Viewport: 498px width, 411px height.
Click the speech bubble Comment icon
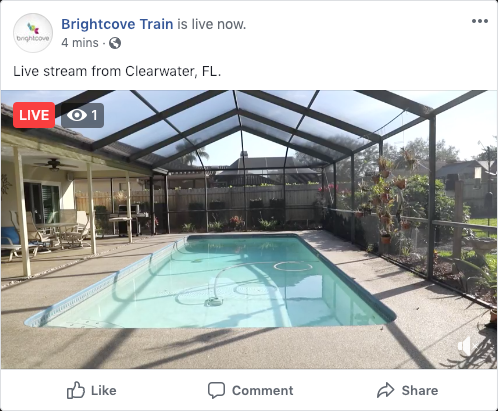click(216, 390)
